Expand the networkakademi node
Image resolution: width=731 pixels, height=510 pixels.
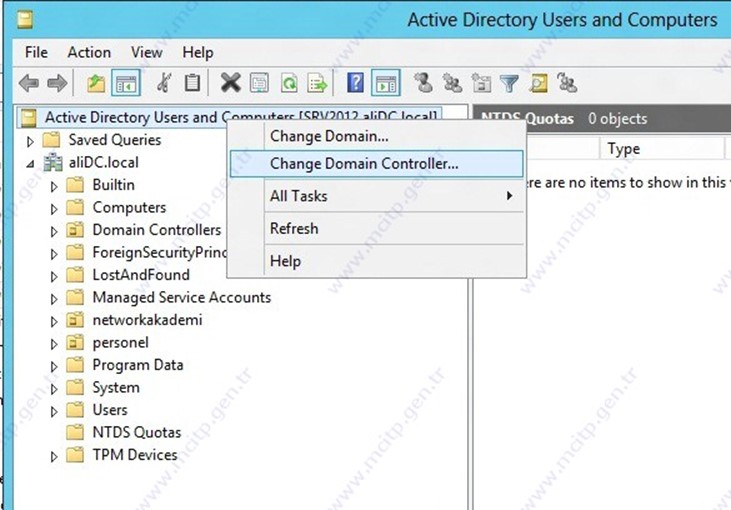[54, 322]
